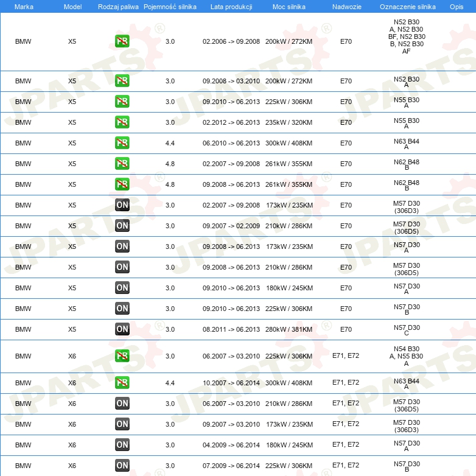476x476 pixels.
Task: Select the unleaded icon in the X6 3.0 225kW row
Action: [122, 356]
